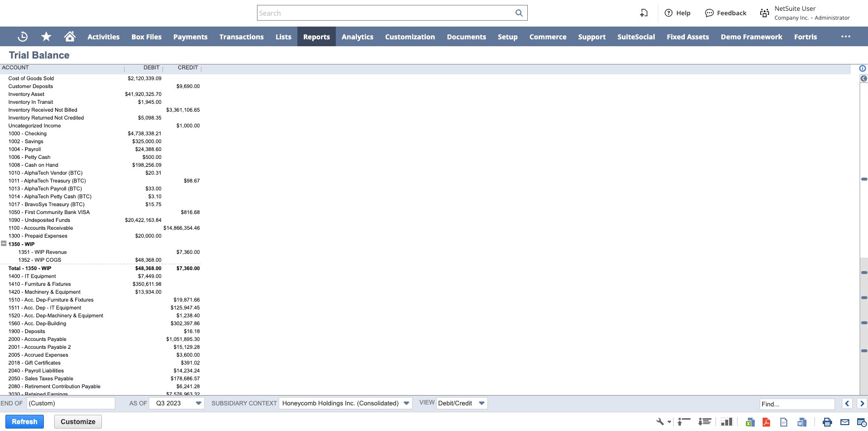
Task: Open the Fixed Assets menu
Action: pos(687,37)
